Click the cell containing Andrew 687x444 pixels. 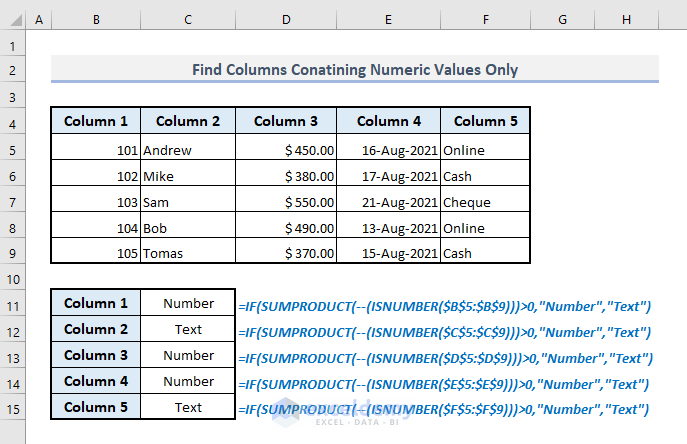(187, 150)
